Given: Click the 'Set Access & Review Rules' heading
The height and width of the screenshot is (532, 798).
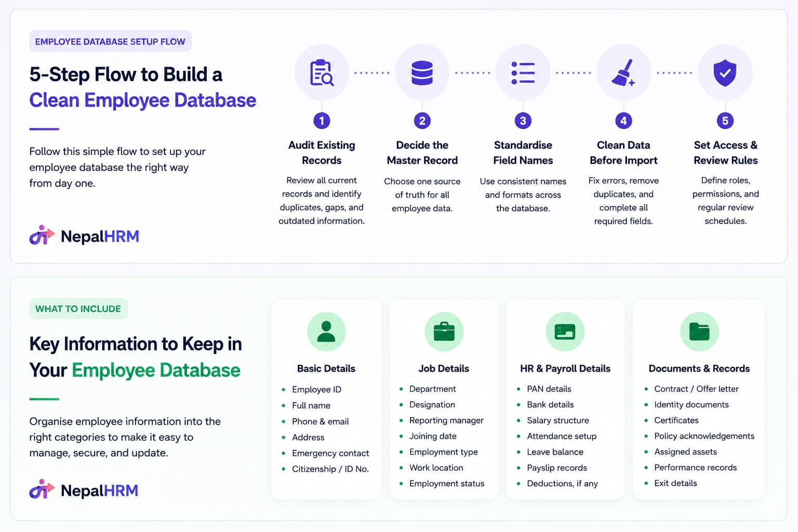Looking at the screenshot, I should 725,153.
